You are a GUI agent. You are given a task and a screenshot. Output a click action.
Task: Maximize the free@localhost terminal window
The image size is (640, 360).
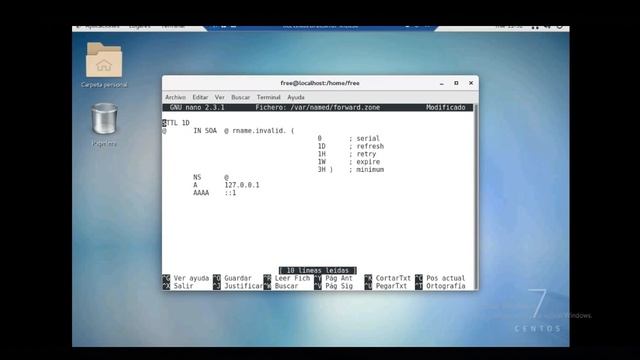(456, 83)
